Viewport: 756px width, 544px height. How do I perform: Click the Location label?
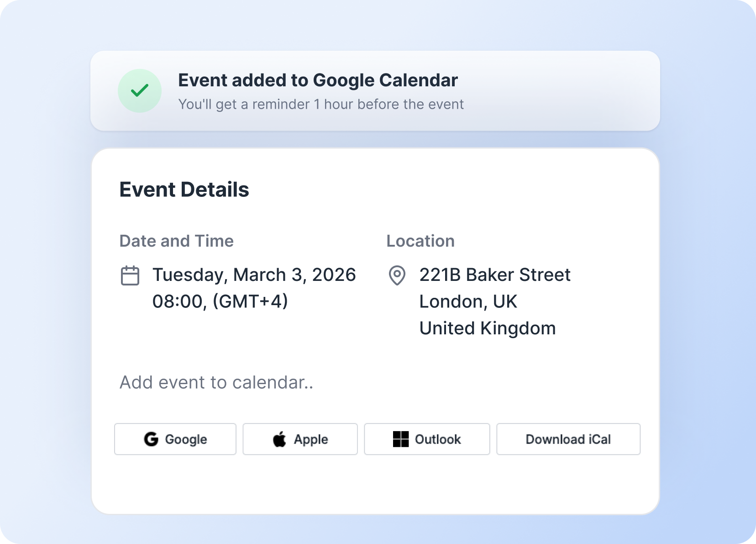pos(420,241)
